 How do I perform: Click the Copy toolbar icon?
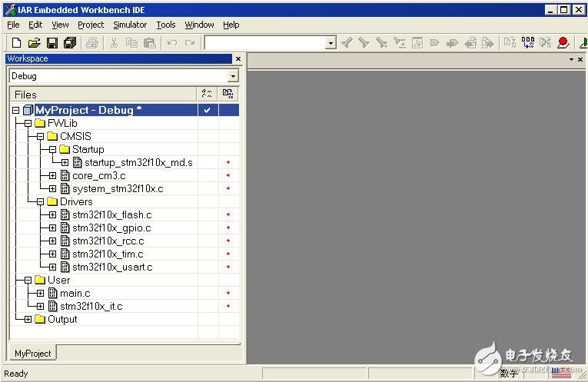(x=131, y=43)
